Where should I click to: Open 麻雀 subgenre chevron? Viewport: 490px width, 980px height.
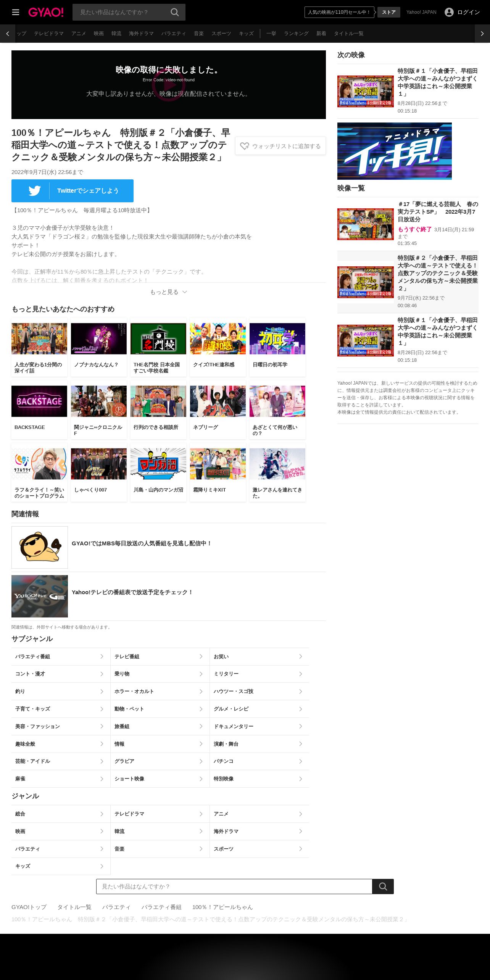[x=102, y=779]
